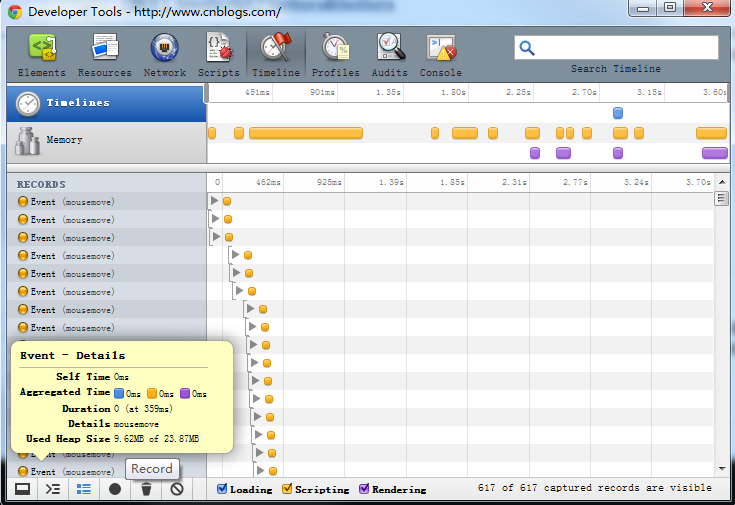This screenshot has height=505, width=735.
Task: Open the Scripts panel
Action: pos(218,54)
